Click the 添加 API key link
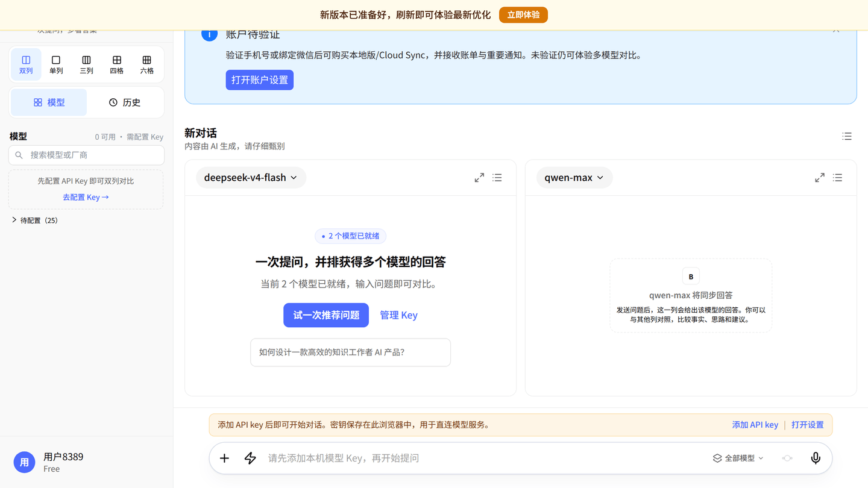Image resolution: width=868 pixels, height=488 pixels. [755, 425]
